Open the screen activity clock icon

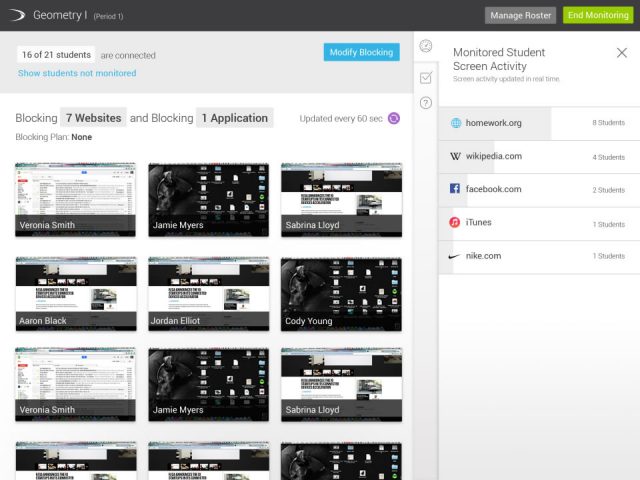pos(426,47)
